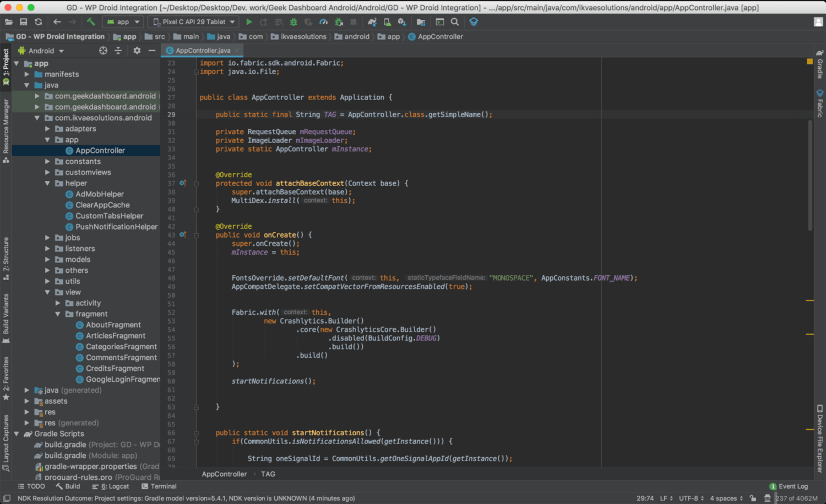The height and width of the screenshot is (504, 826).
Task: Open the SDK Manager
Action: [401, 22]
